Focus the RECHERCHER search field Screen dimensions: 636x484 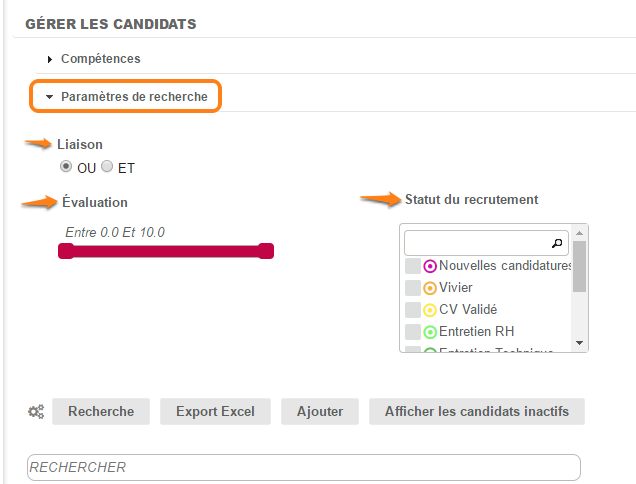(304, 467)
